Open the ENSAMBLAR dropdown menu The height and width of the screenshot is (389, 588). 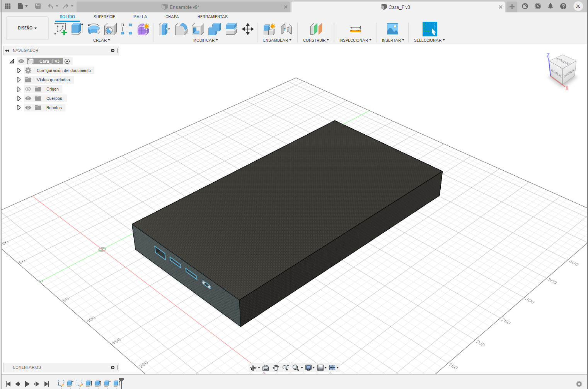click(x=277, y=40)
